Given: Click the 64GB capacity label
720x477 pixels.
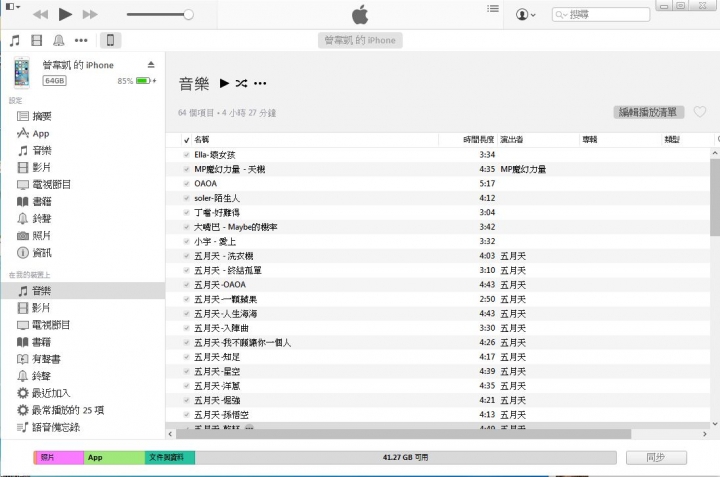Looking at the screenshot, I should pyautogui.click(x=55, y=81).
